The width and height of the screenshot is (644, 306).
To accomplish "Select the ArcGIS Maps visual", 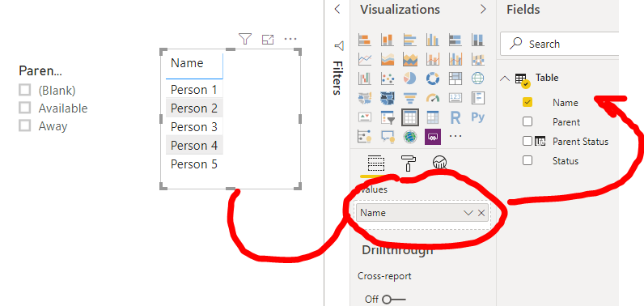I will click(410, 136).
